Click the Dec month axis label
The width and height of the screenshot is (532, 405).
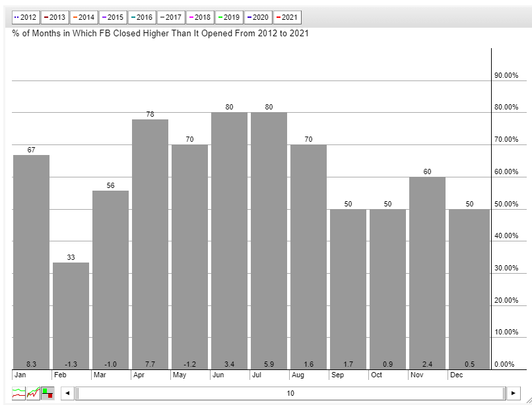[456, 375]
